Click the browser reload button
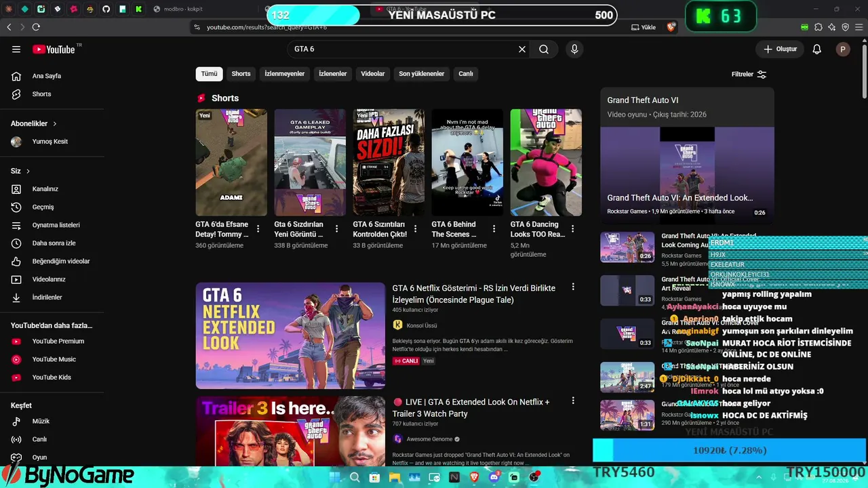 pyautogui.click(x=36, y=27)
